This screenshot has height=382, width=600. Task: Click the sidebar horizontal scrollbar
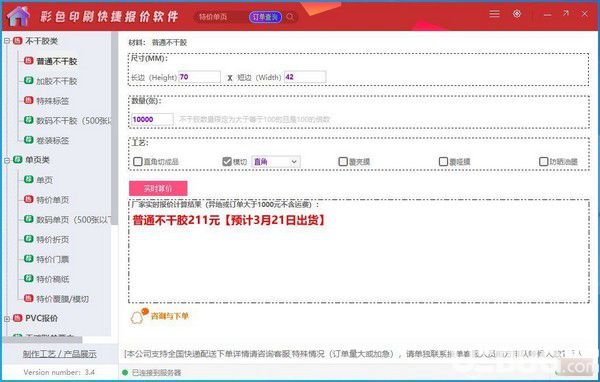[x=42, y=340]
